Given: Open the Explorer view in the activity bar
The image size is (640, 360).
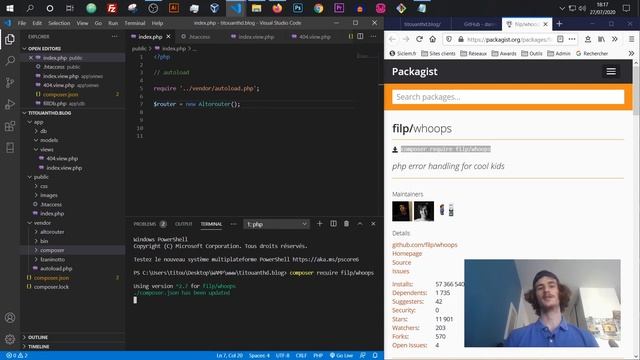Looking at the screenshot, I should [10, 39].
